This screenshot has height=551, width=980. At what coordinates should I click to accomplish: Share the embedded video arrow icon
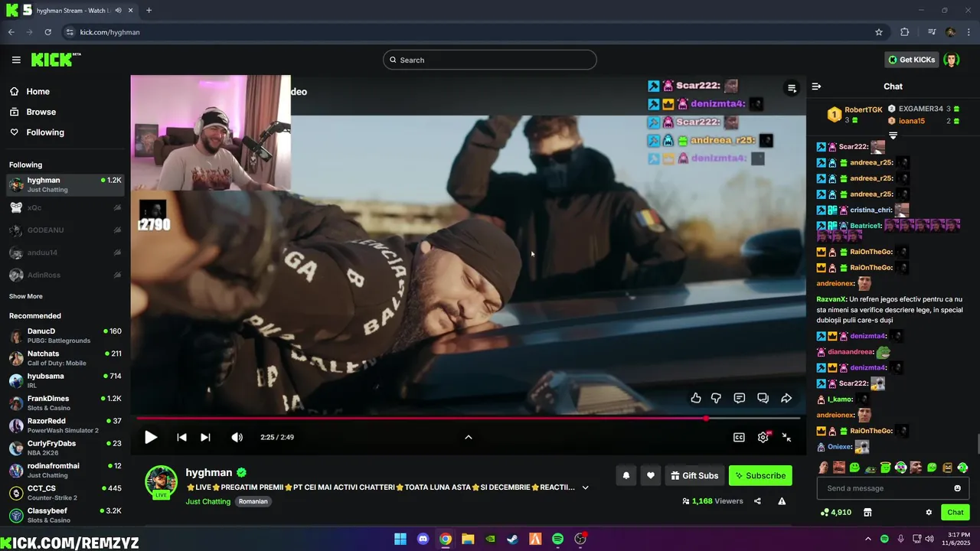click(786, 398)
